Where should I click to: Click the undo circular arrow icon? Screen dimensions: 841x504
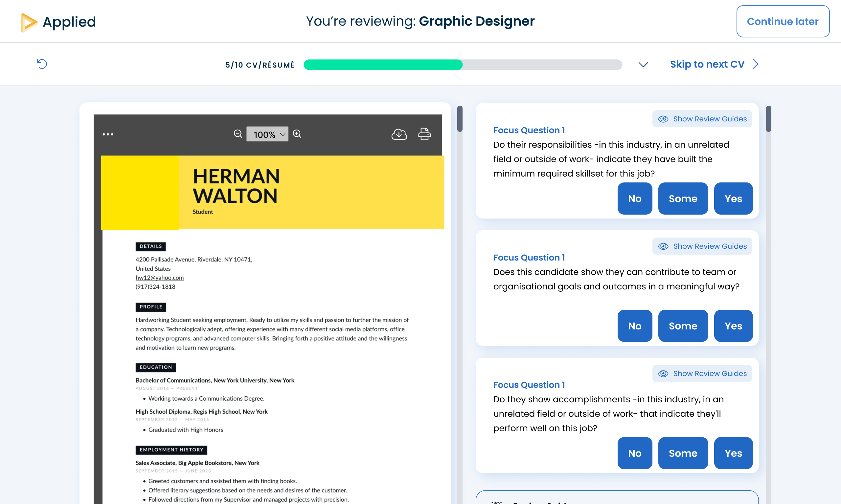42,64
